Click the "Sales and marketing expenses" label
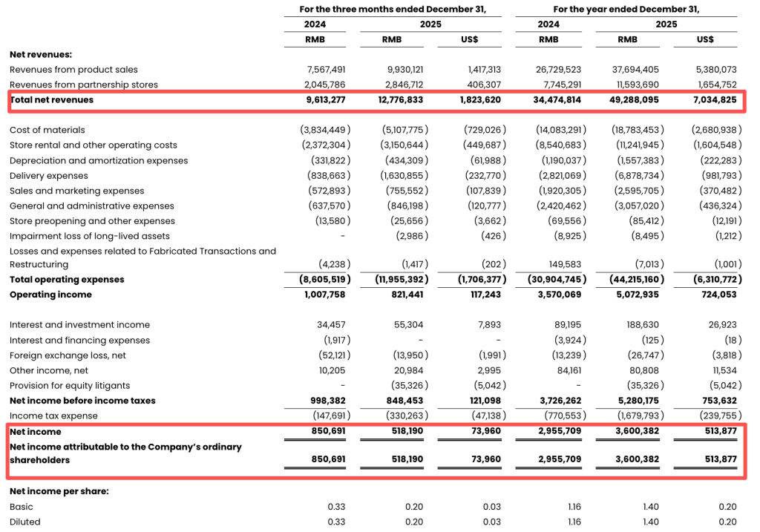This screenshot has width=760, height=532. click(77, 191)
